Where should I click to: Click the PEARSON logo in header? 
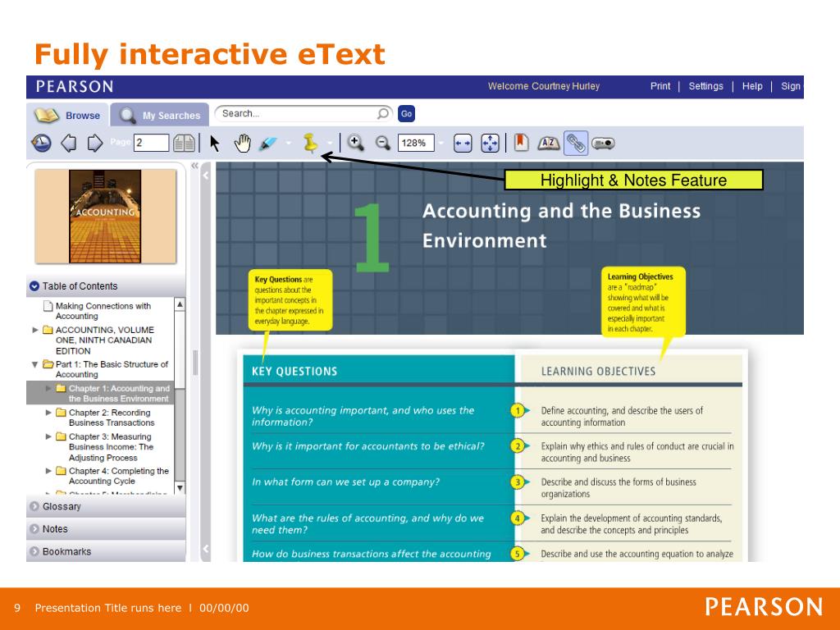coord(75,87)
